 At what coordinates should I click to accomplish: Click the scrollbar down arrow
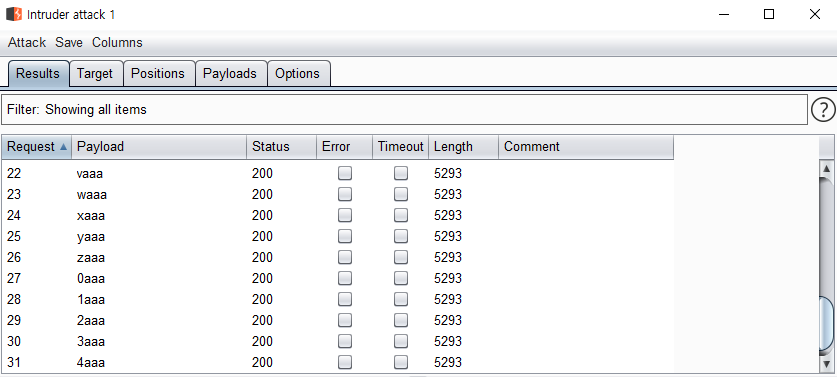pyautogui.click(x=826, y=364)
